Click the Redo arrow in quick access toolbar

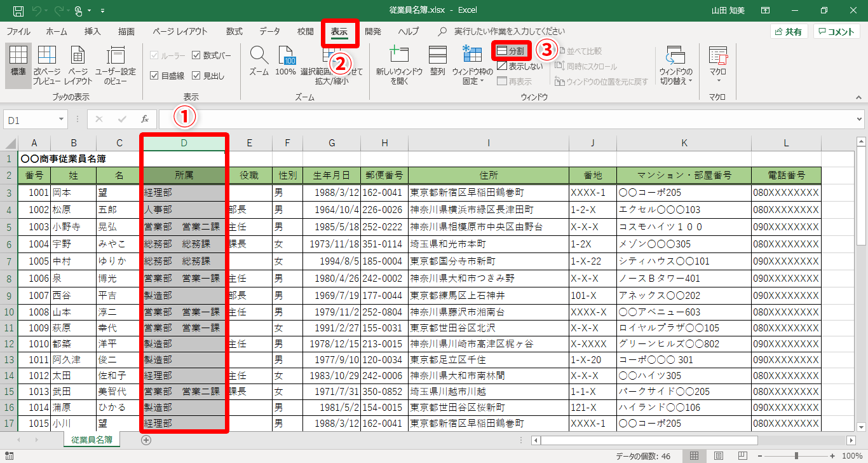coord(58,11)
